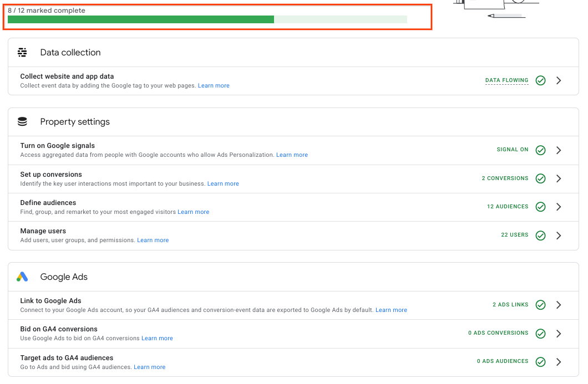Open Bid on GA4 conversions chevron arrow
The image size is (588, 384).
tap(559, 334)
